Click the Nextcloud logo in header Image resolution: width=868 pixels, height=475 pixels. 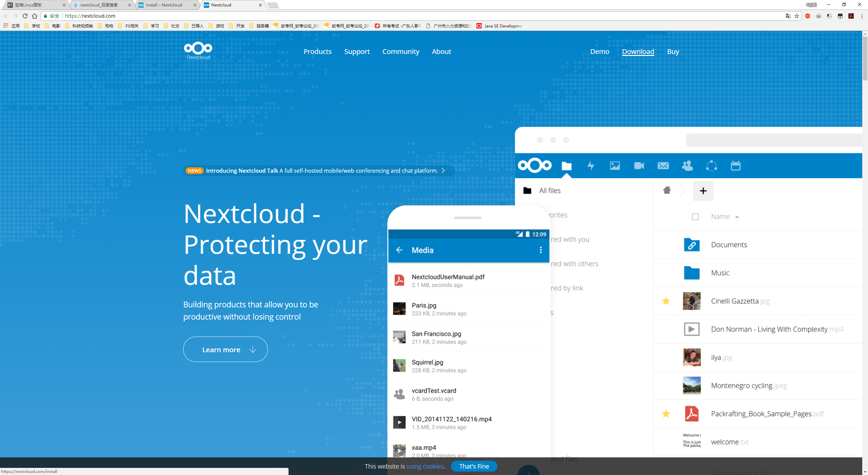198,51
